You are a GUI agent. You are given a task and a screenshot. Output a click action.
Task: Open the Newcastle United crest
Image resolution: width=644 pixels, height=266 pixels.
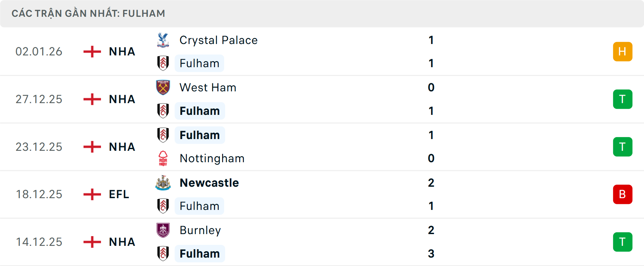coord(163,183)
